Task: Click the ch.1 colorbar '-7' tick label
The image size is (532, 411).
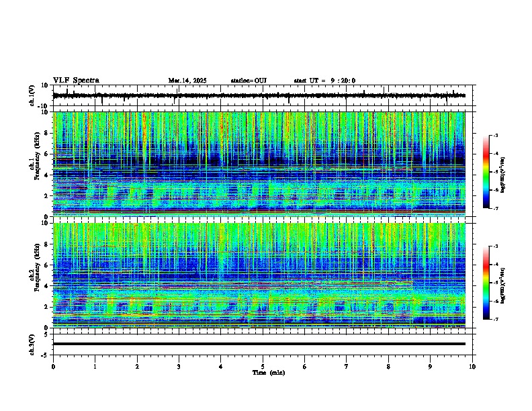Action: coord(495,208)
